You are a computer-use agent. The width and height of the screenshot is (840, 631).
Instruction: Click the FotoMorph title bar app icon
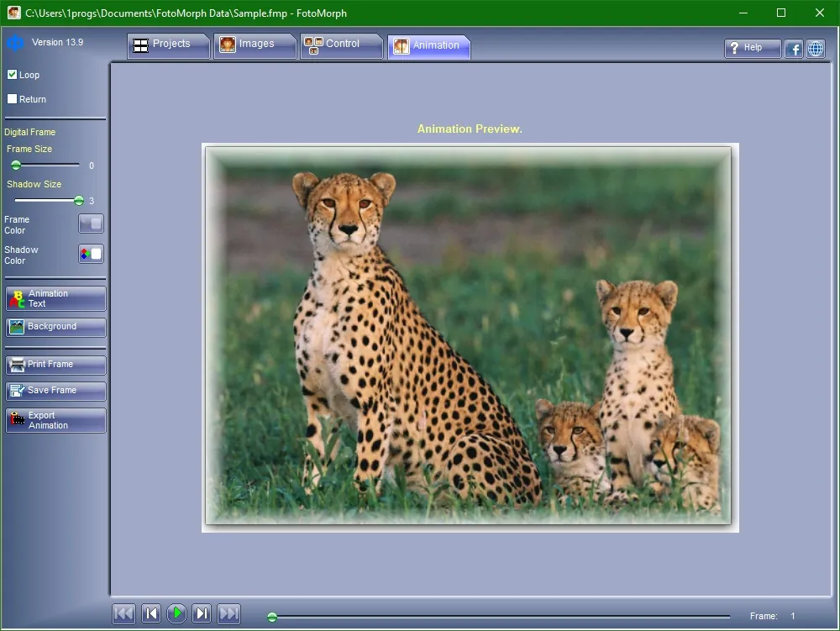click(x=14, y=13)
